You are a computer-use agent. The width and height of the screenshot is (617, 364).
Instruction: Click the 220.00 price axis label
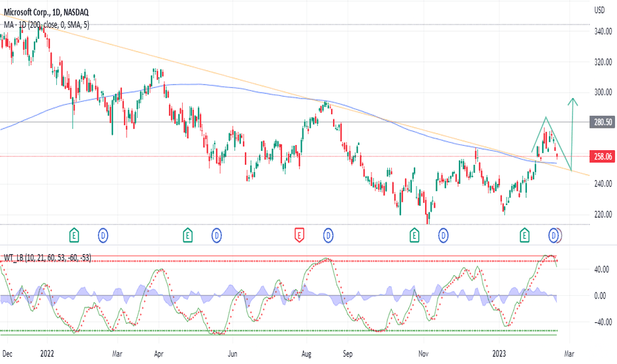[603, 214]
